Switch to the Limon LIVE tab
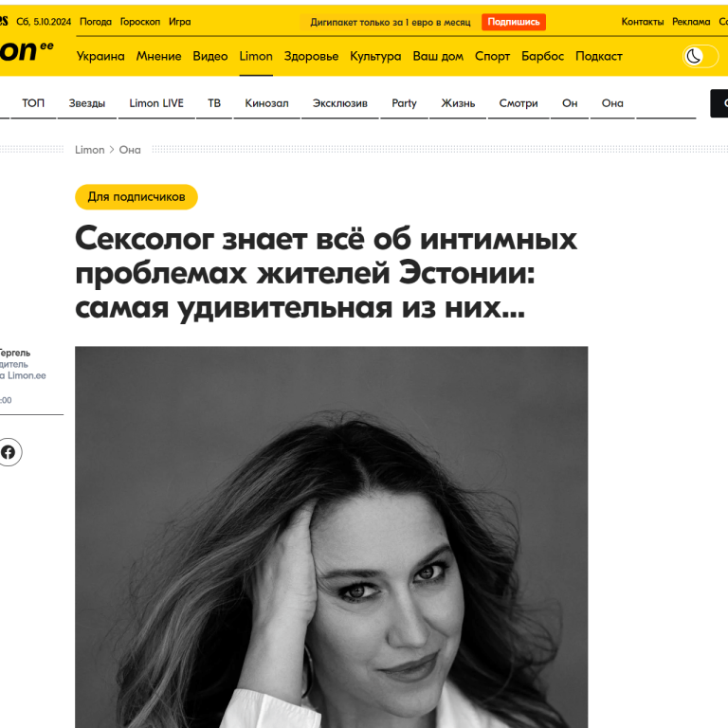This screenshot has height=728, width=728. 156,103
